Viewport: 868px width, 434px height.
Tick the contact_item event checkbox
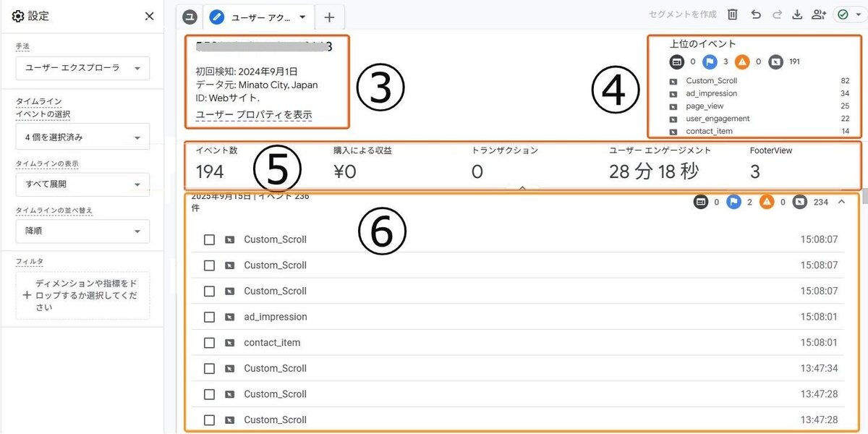tap(209, 343)
